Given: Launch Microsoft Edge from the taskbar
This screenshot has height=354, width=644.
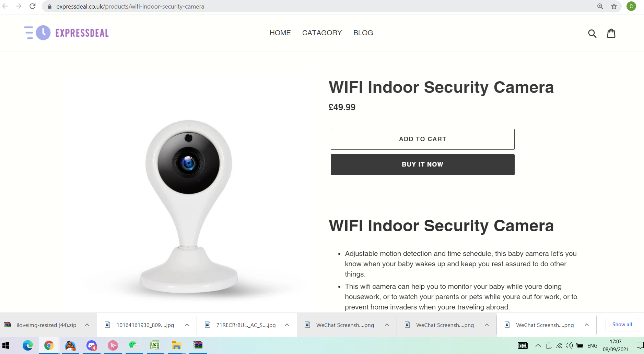Looking at the screenshot, I should [27, 345].
